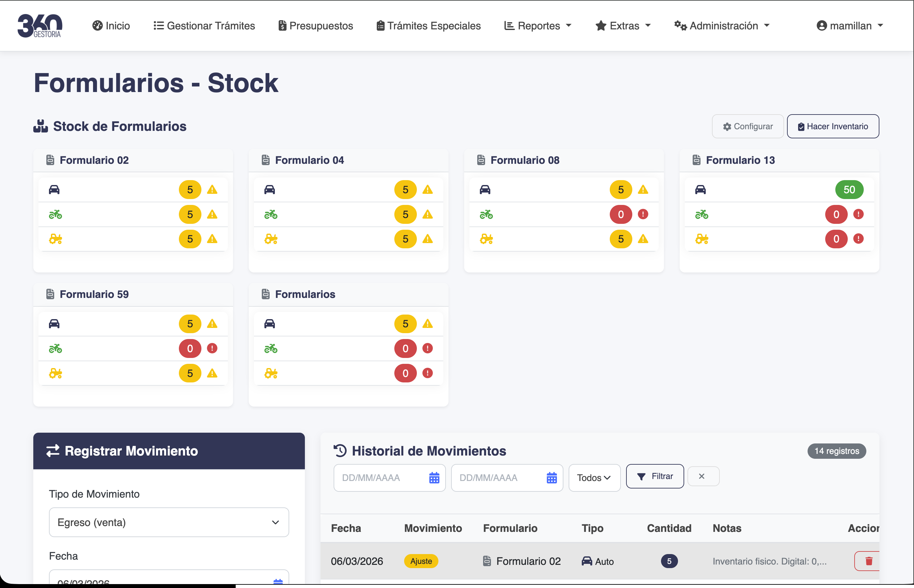
Task: Click the calendar icon on the first date filter
Action: (x=434, y=477)
